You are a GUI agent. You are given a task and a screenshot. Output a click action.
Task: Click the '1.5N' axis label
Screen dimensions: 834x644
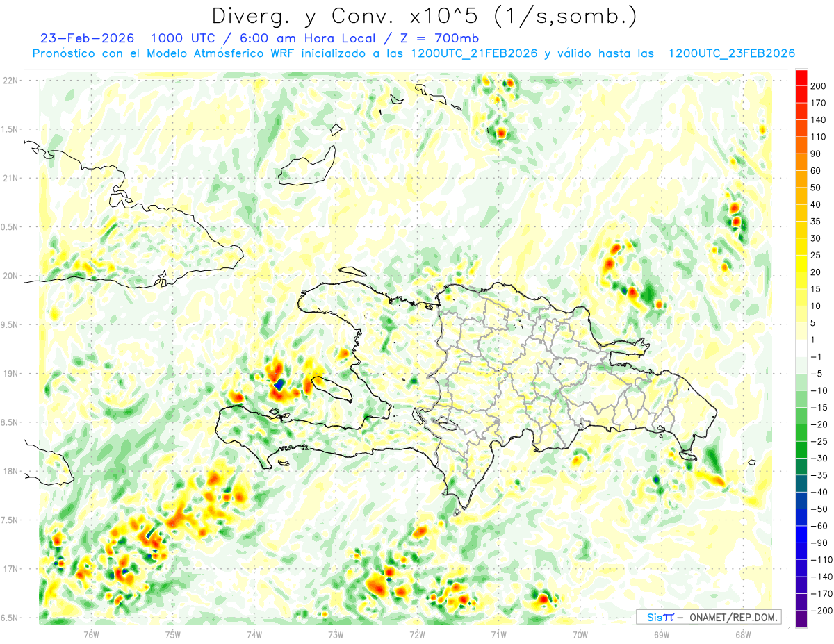coord(10,129)
